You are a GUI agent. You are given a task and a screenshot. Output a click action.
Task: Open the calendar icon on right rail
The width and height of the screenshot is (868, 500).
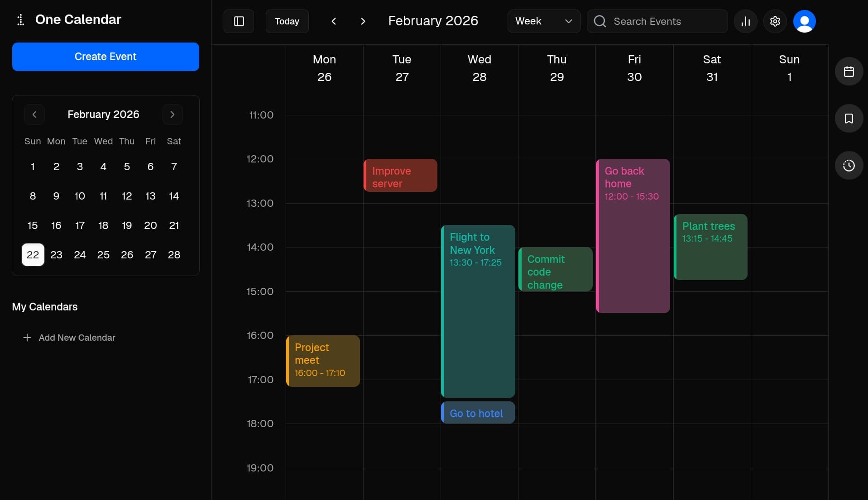pyautogui.click(x=849, y=71)
